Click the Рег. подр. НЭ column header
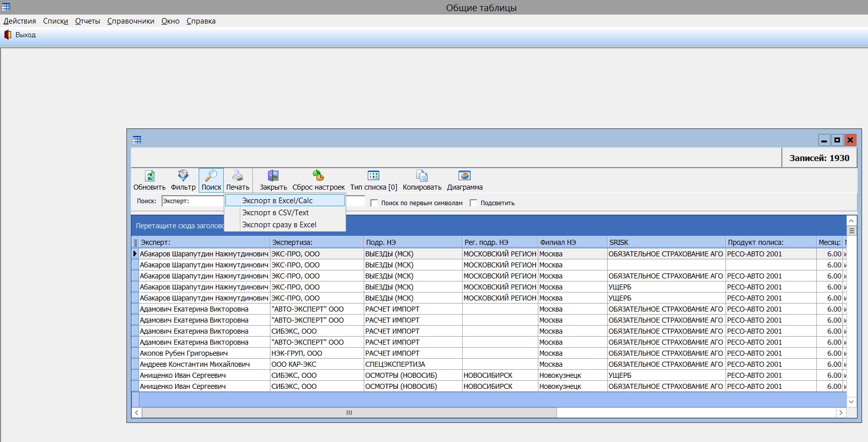 click(x=500, y=242)
